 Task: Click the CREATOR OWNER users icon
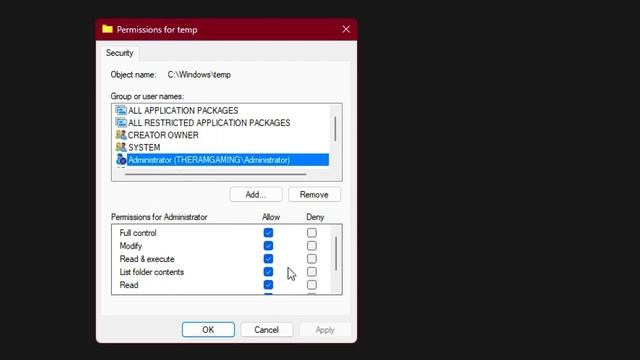(121, 135)
